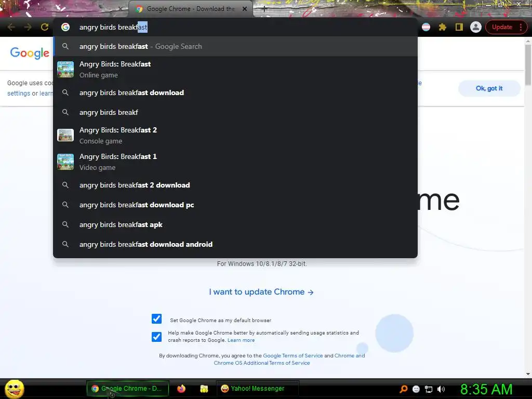Select angry birds breakfast Google Search suggestion
Viewport: 532px width, 399px height.
coord(235,46)
